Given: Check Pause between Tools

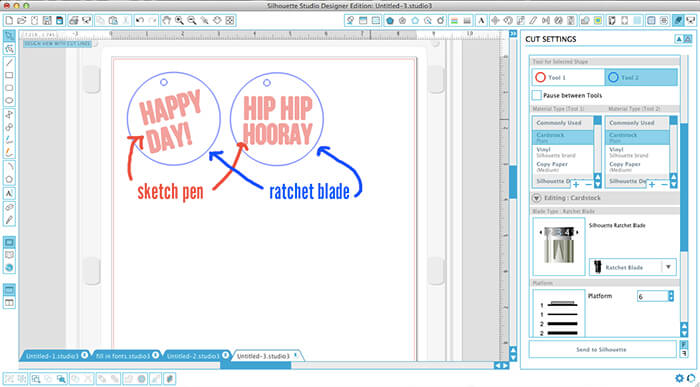Looking at the screenshot, I should [537, 96].
